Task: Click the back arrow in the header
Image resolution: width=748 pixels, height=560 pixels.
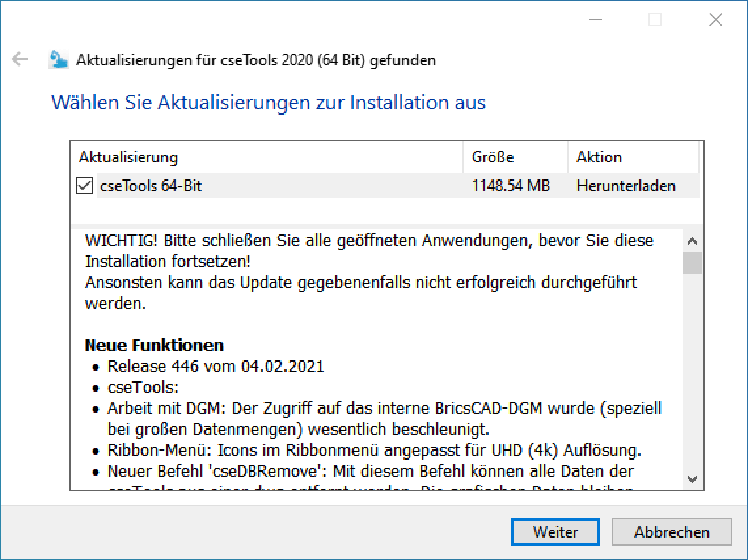Action: point(20,60)
